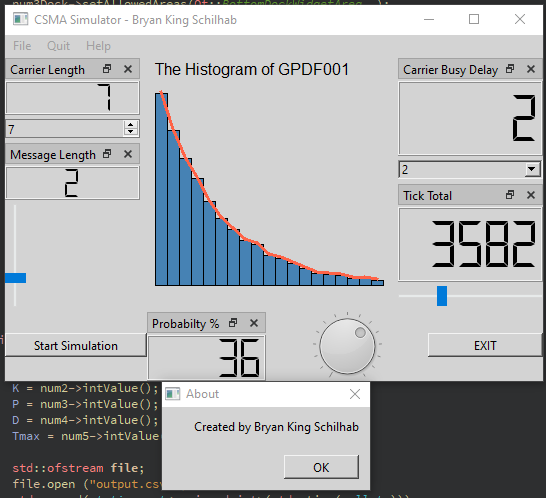Click the EXIT button
Image resolution: width=546 pixels, height=498 pixels.
click(485, 345)
